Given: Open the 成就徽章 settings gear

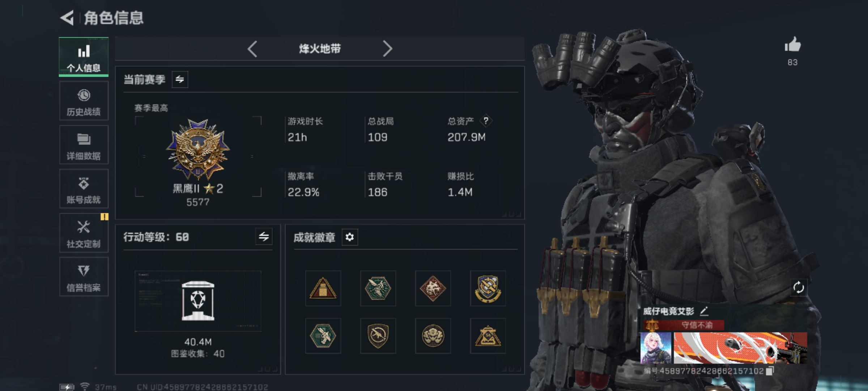Looking at the screenshot, I should coord(349,237).
